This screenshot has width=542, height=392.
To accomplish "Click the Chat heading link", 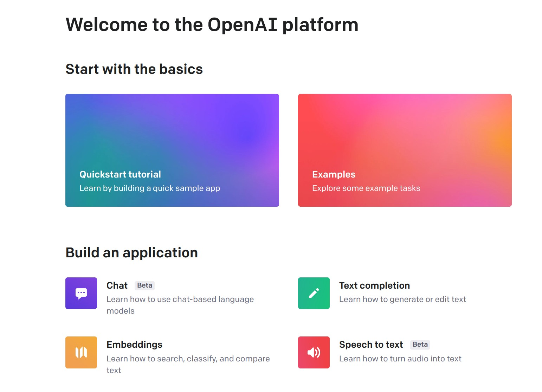I will [x=117, y=285].
